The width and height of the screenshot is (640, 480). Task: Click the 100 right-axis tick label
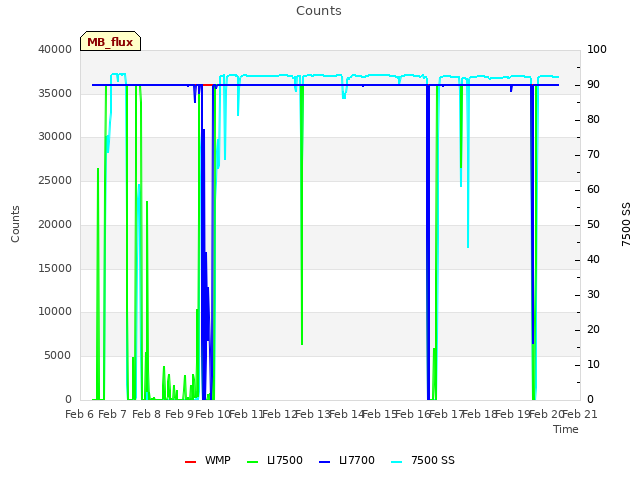[x=597, y=49]
